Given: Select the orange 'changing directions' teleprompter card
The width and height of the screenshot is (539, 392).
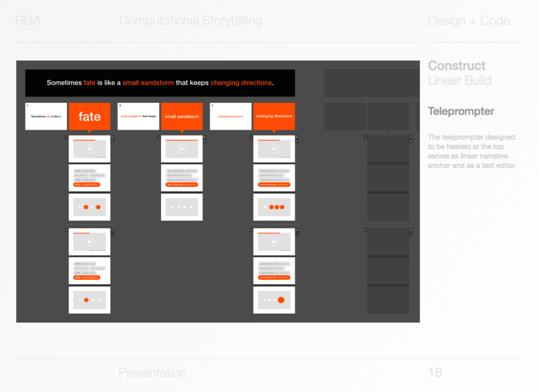Looking at the screenshot, I should pyautogui.click(x=274, y=116).
